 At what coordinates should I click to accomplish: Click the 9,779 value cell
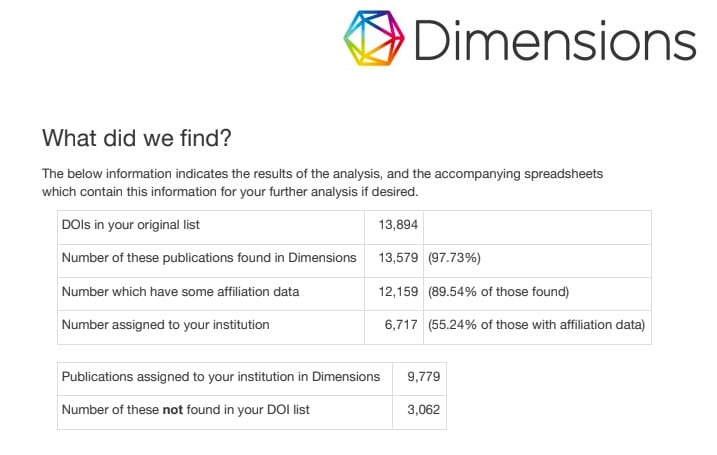423,377
